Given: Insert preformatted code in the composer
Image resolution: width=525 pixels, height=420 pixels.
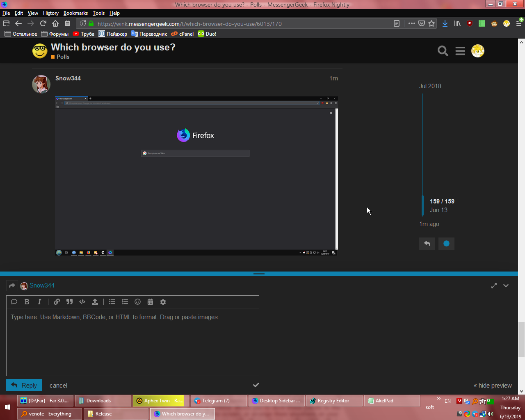Looking at the screenshot, I should coord(82,302).
